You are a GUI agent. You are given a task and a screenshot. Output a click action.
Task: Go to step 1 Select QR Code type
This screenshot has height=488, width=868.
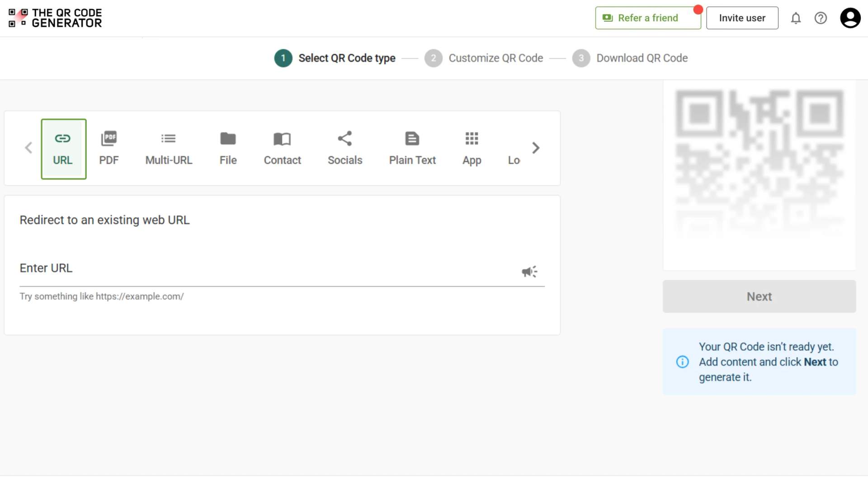tap(335, 58)
